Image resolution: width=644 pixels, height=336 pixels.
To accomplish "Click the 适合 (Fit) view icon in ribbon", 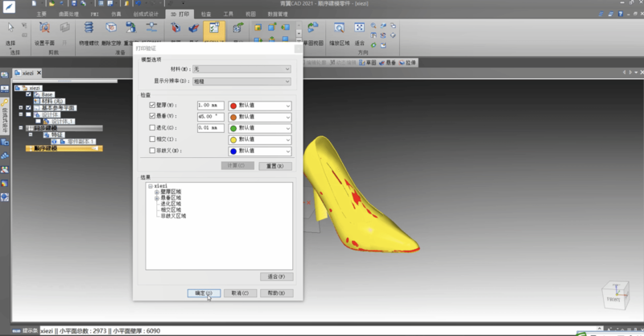I will click(x=360, y=31).
